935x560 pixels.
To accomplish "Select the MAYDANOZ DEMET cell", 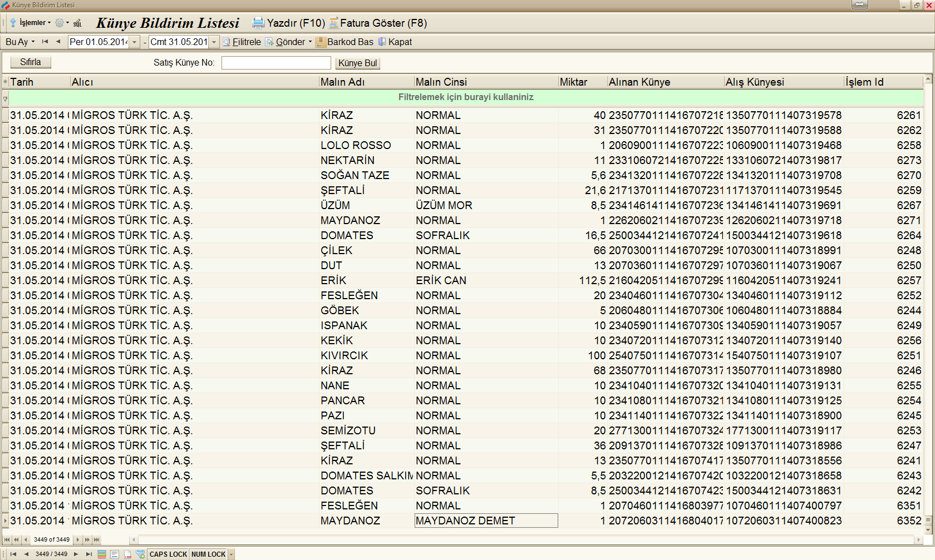I will click(486, 521).
